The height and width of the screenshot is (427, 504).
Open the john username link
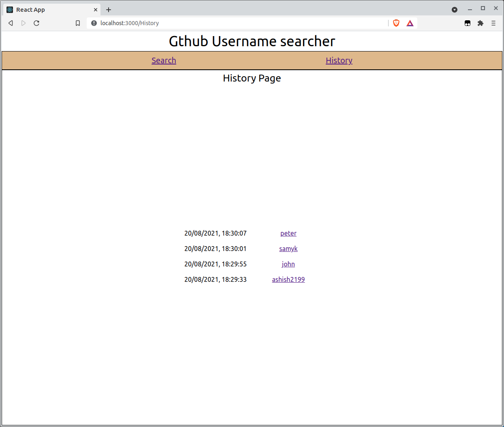point(288,264)
